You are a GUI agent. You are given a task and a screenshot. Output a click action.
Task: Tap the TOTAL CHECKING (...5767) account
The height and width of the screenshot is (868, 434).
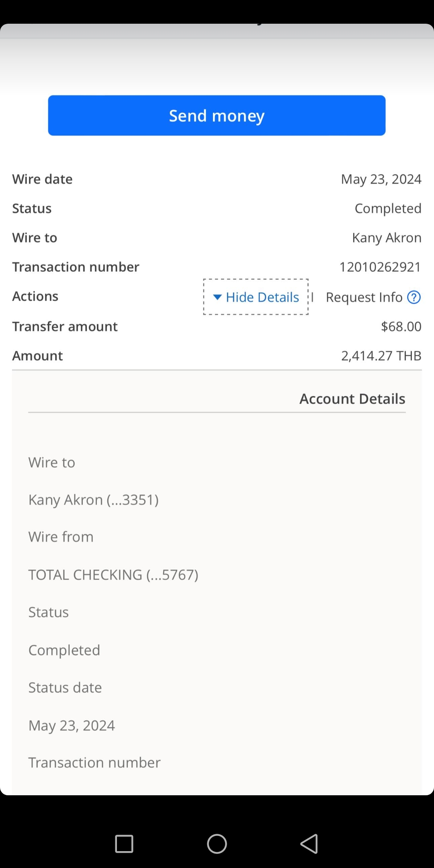[113, 575]
